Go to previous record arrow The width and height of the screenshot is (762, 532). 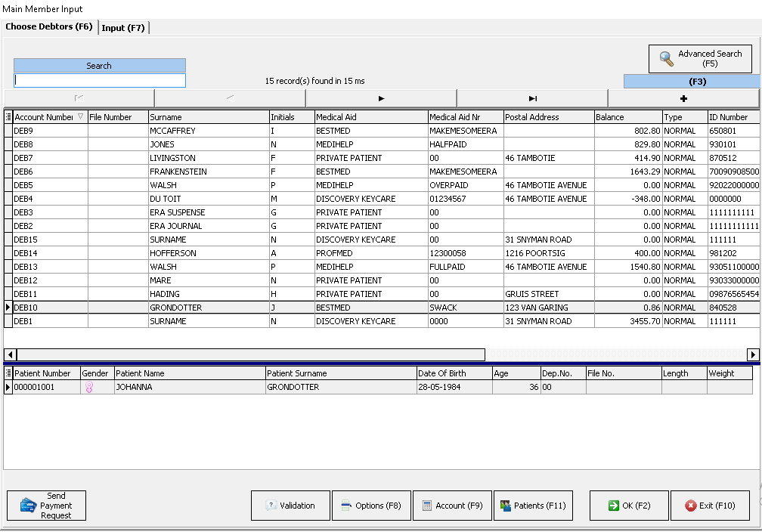(x=230, y=98)
